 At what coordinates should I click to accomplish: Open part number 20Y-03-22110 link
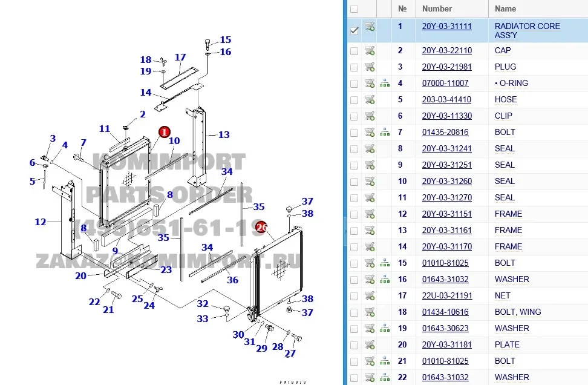446,50
